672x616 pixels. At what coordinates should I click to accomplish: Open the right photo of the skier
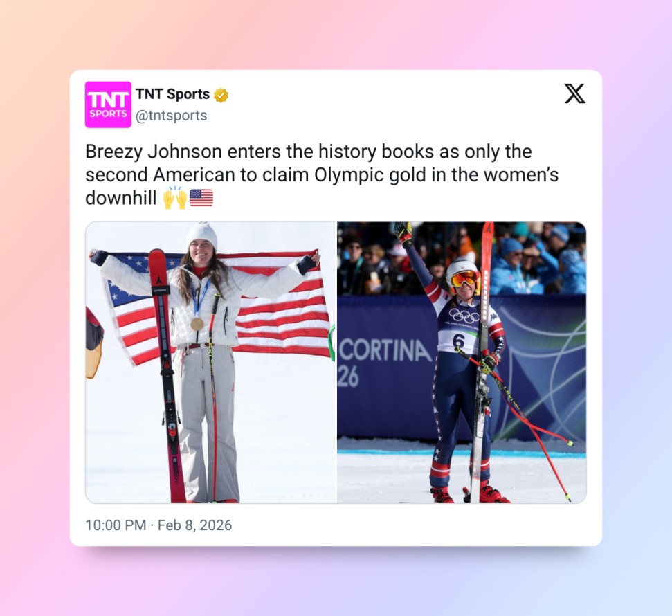point(462,362)
